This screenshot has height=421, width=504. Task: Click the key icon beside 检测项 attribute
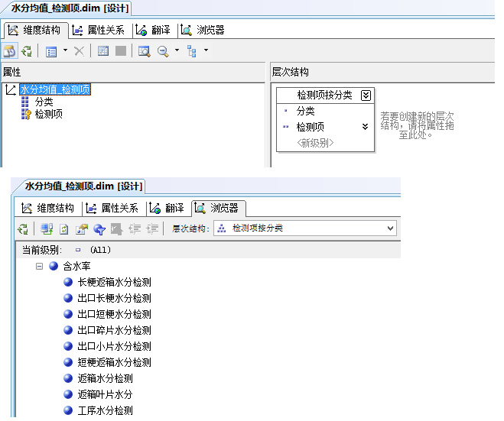click(x=26, y=114)
